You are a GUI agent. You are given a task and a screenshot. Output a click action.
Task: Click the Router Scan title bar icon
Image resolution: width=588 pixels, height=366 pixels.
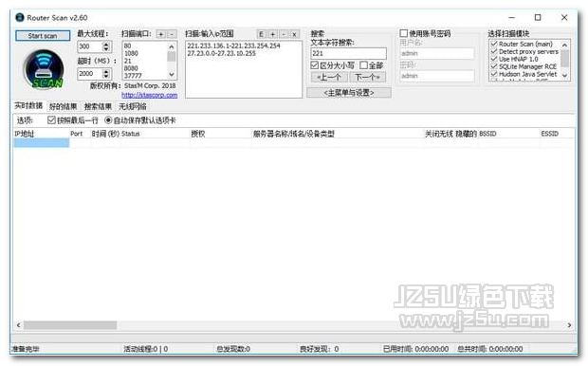tap(20, 17)
